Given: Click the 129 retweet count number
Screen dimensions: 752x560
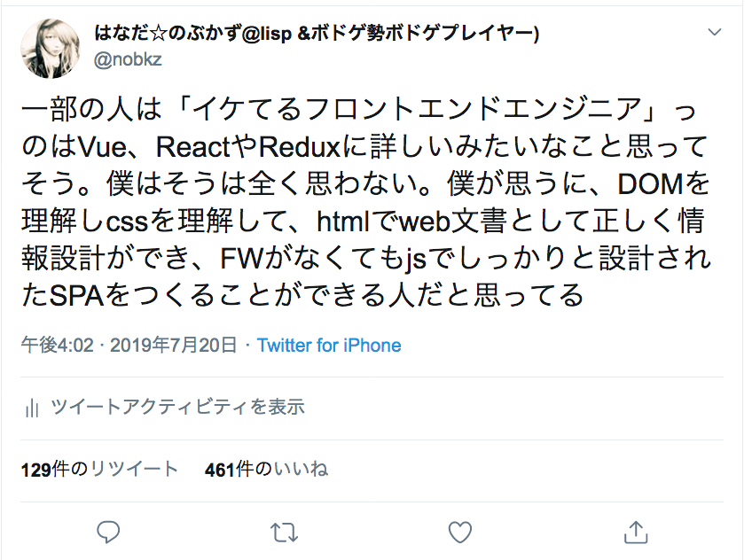Looking at the screenshot, I should click(x=36, y=470).
